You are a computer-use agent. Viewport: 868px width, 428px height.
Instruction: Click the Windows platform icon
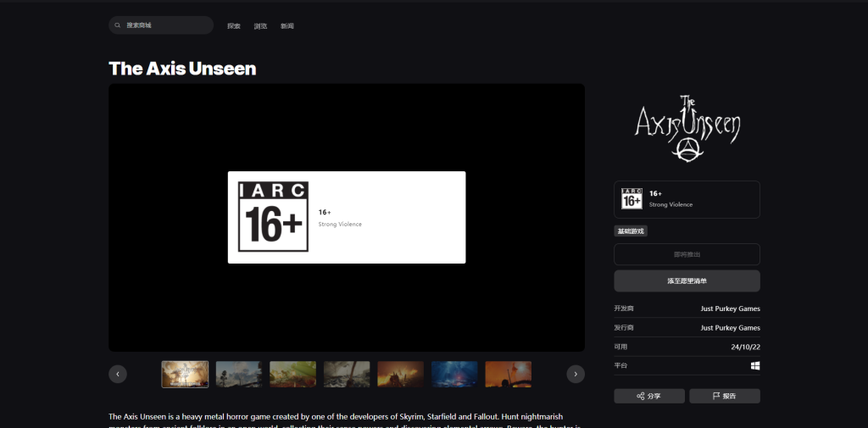[755, 366]
